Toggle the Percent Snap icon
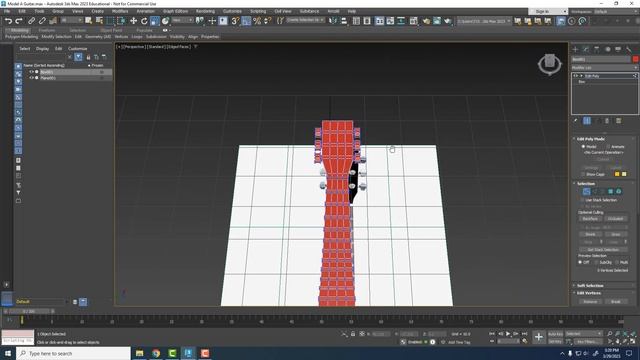 [x=257, y=21]
